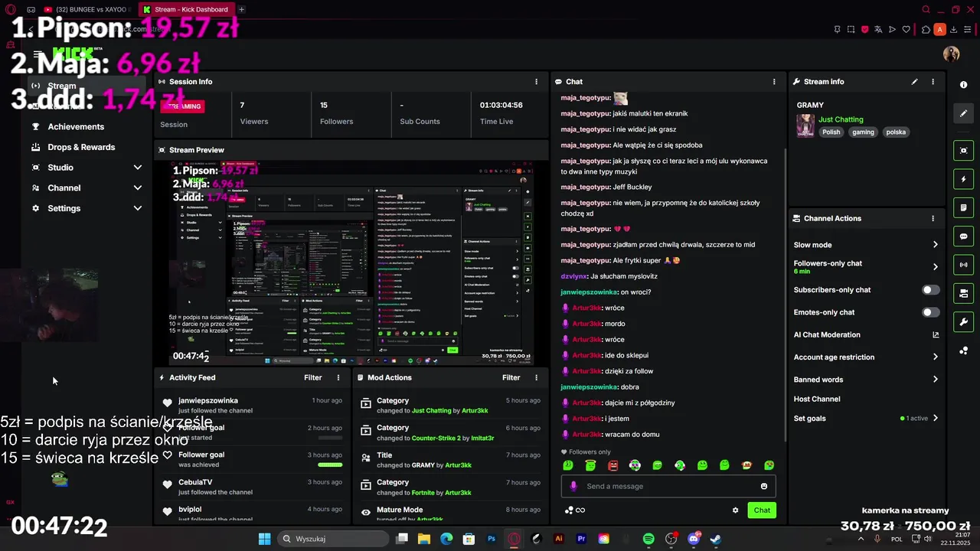Toggle Channel Actions icon in right sidebar
Screen dimensions: 980x551
click(x=964, y=293)
